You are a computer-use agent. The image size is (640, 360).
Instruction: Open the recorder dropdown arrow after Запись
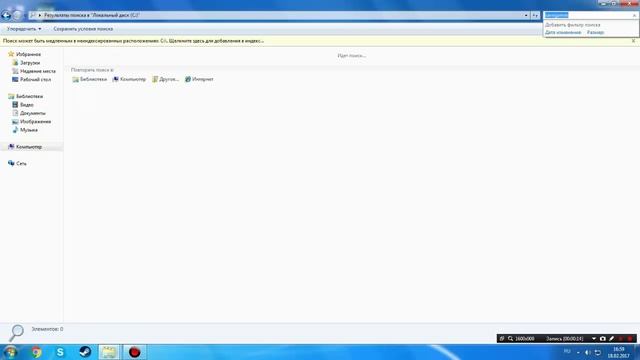pyautogui.click(x=593, y=338)
